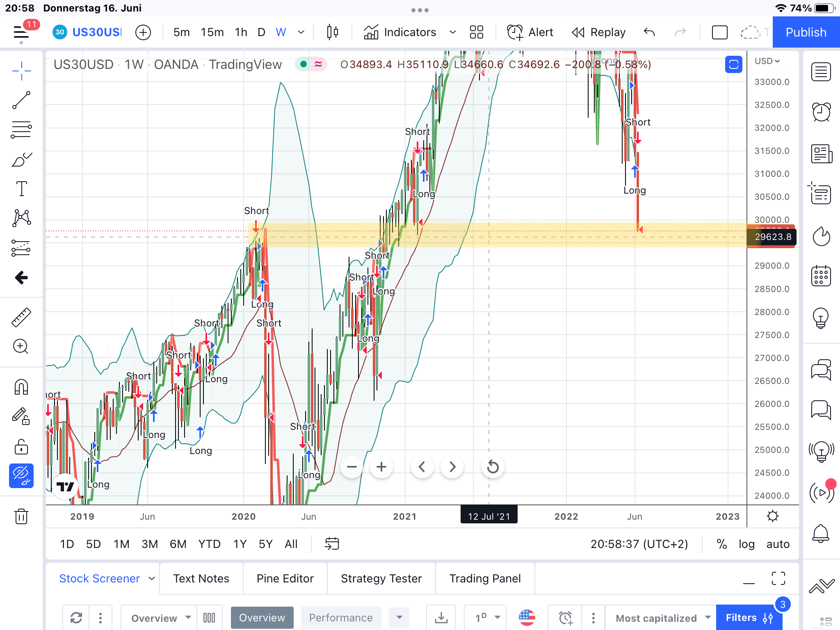The height and width of the screenshot is (630, 840).
Task: Reset the chart view
Action: 493,467
